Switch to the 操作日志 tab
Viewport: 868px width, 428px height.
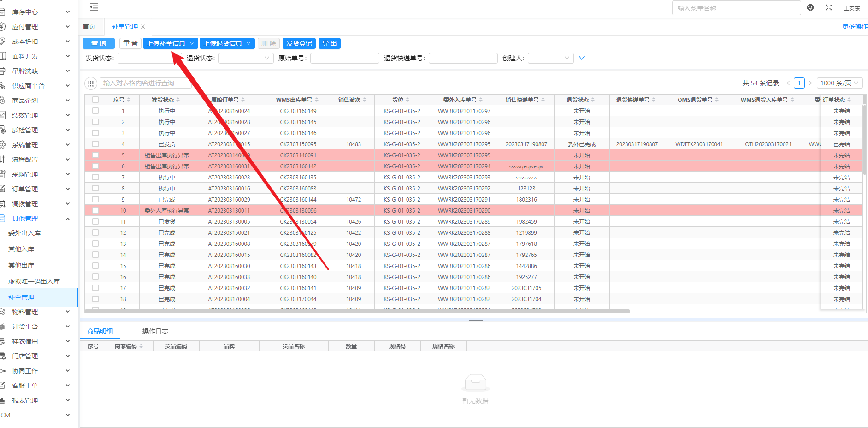155,331
